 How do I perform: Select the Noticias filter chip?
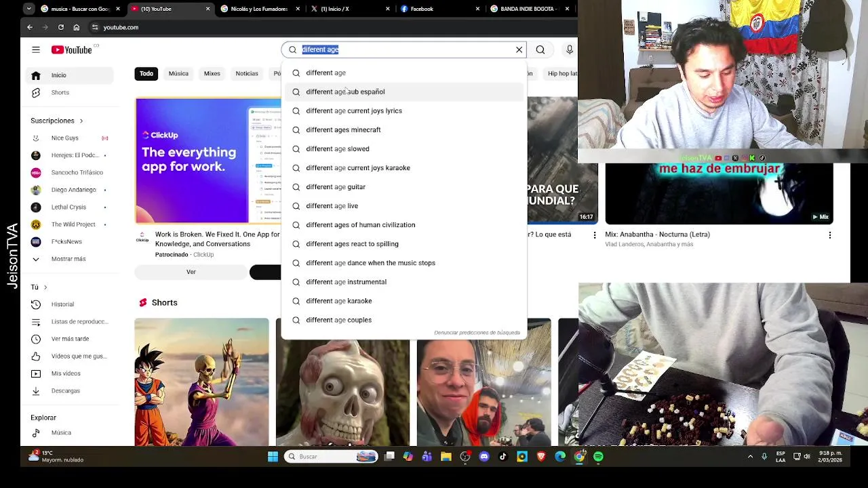247,73
